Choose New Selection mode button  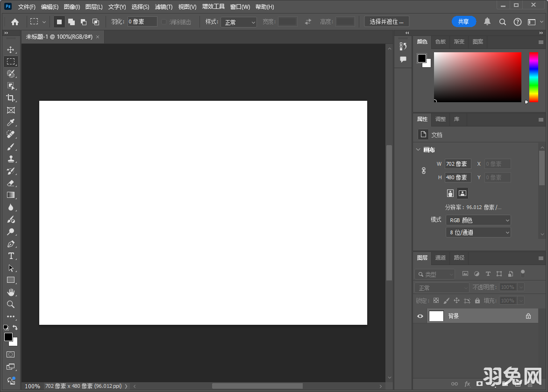click(59, 22)
